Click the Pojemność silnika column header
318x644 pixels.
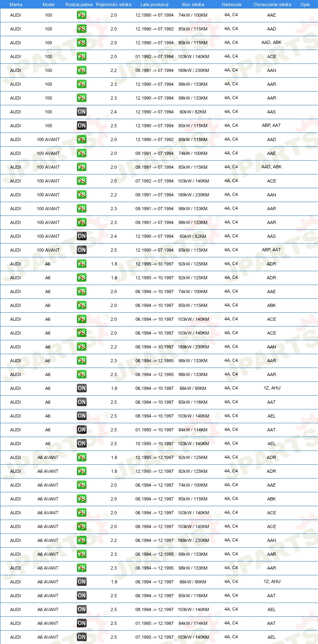click(113, 4)
